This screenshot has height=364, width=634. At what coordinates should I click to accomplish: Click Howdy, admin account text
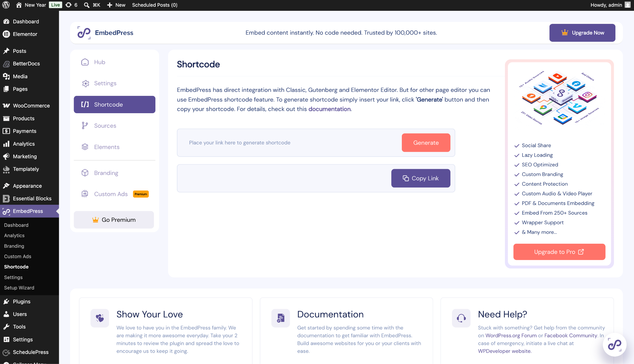(606, 5)
